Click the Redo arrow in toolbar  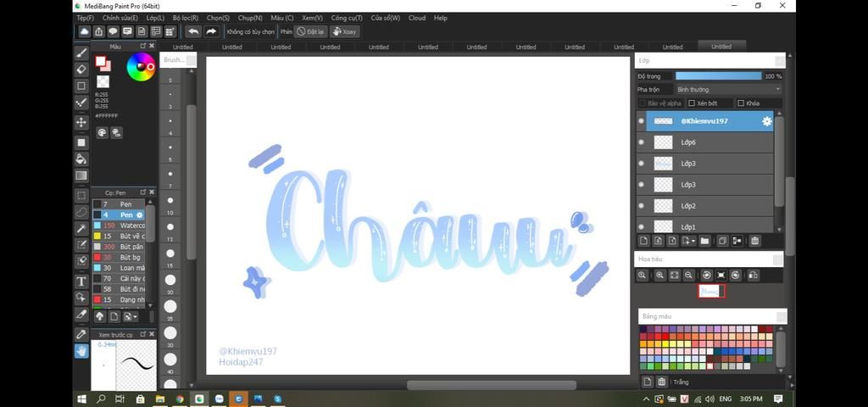[x=211, y=31]
